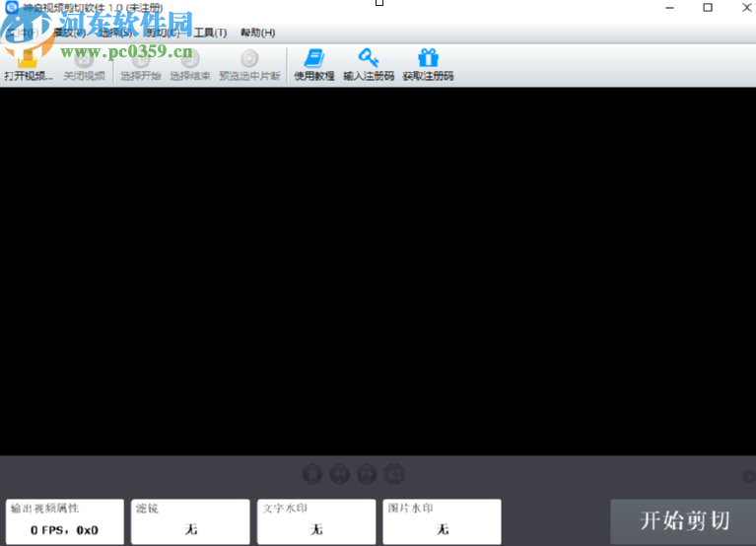The image size is (756, 546).
Task: Open the 文件(F) menu
Action: click(x=23, y=33)
